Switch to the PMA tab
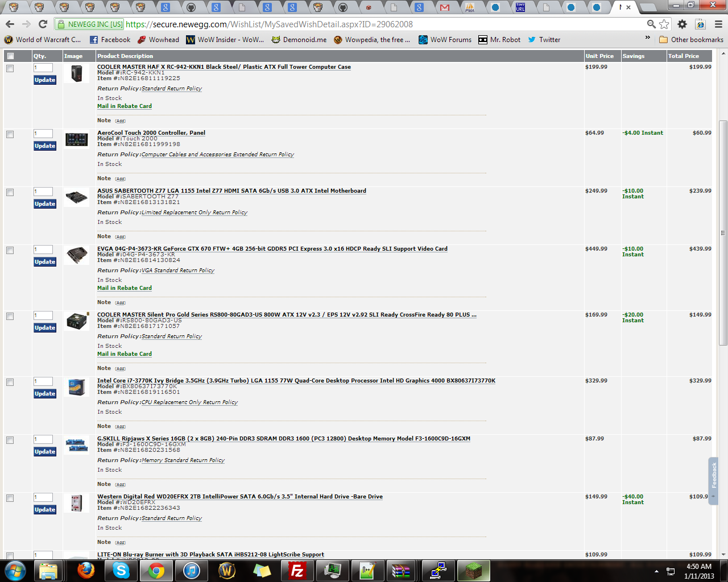The width and height of the screenshot is (728, 582). (x=470, y=7)
